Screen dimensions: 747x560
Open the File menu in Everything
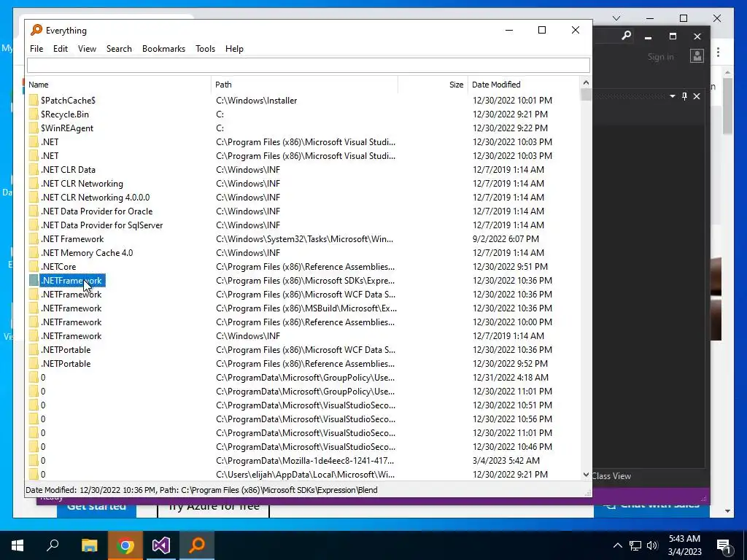pos(36,49)
